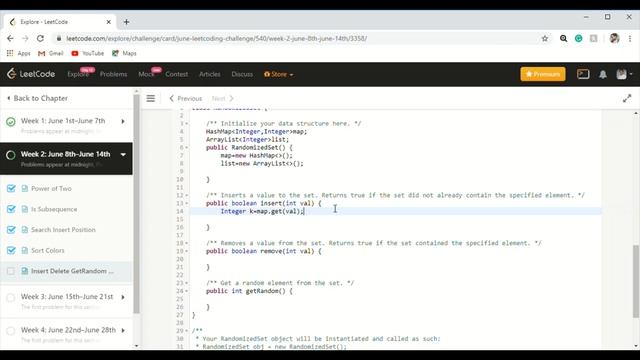Open the LeetCode user avatar menu
The width and height of the screenshot is (640, 360).
tap(624, 74)
